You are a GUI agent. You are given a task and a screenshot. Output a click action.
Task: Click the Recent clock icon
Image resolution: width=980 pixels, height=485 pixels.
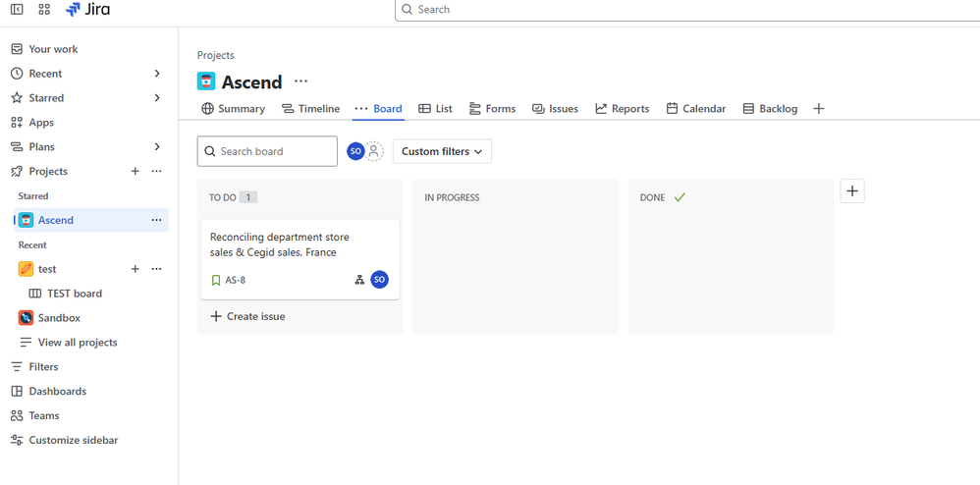(x=17, y=74)
